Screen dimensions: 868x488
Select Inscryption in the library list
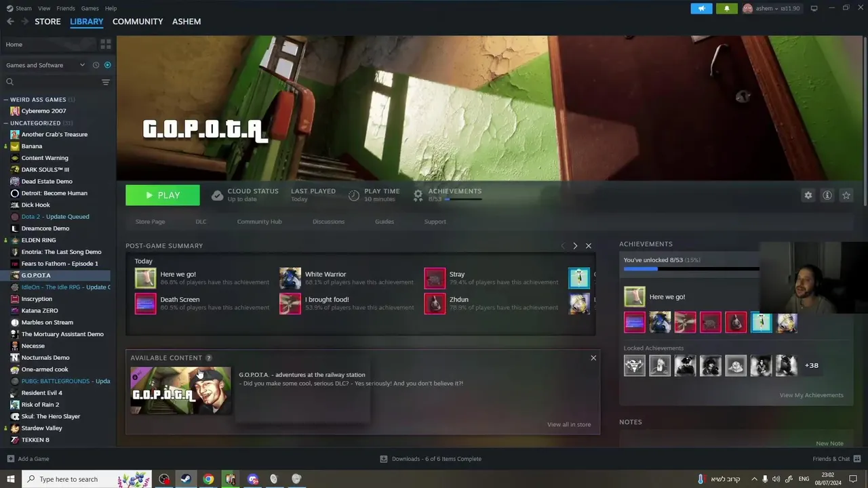(x=37, y=299)
